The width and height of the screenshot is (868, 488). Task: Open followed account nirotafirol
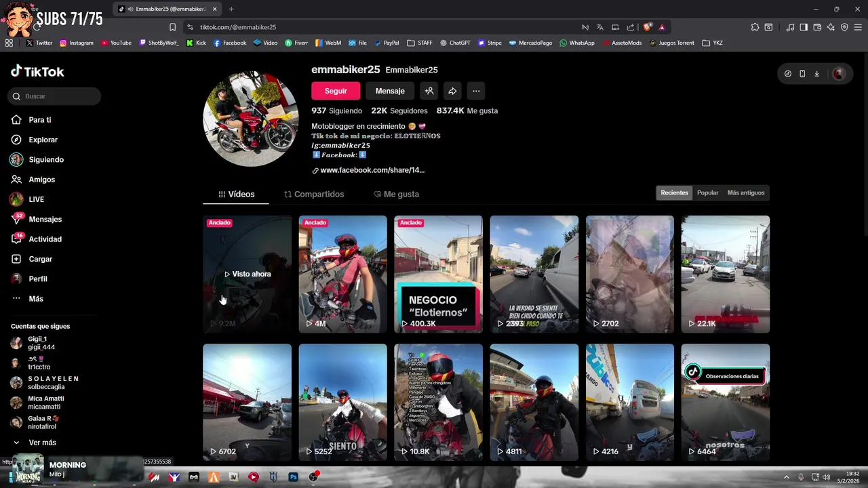(35, 422)
